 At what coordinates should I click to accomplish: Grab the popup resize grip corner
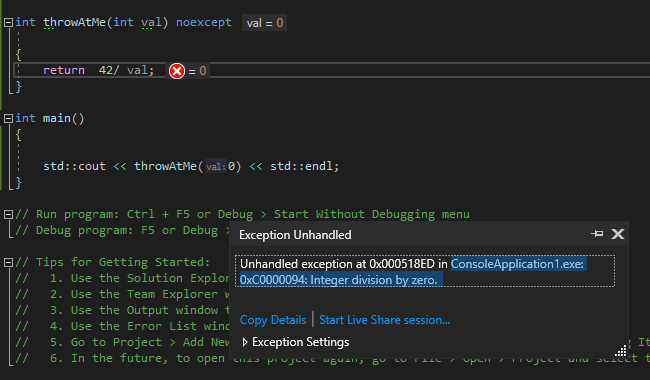pos(621,351)
